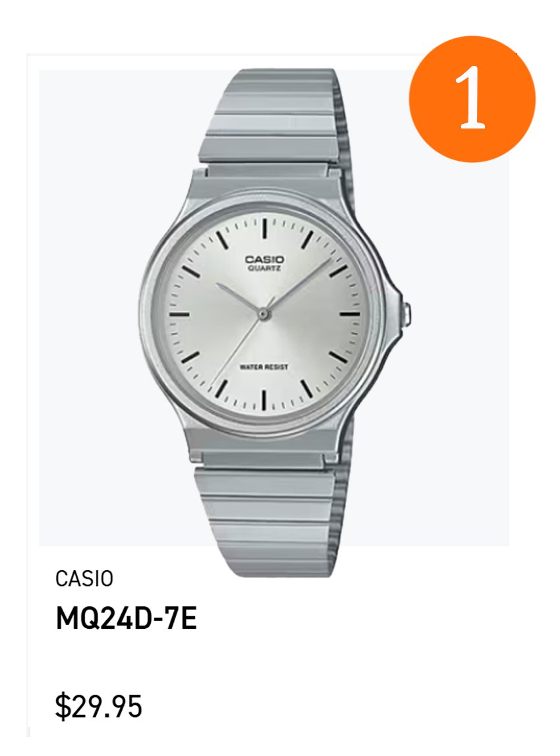Click the center pivot of the watch hands
This screenshot has width=560, height=756.
coord(263,314)
